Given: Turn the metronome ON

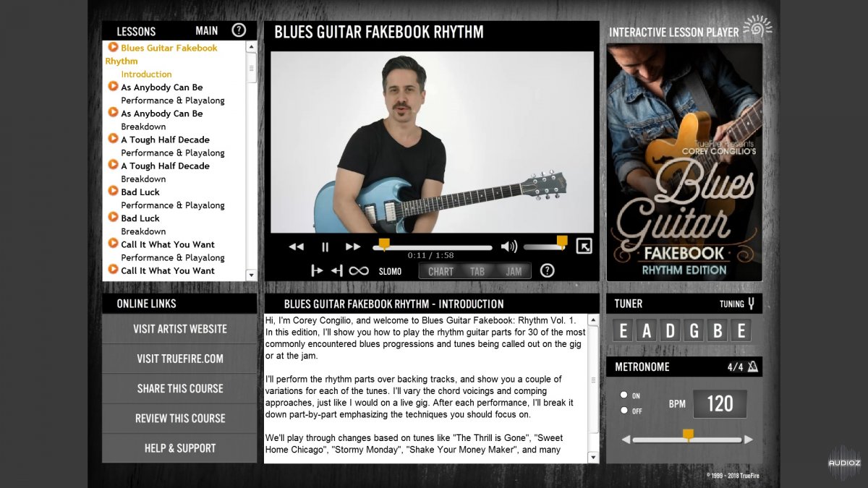Looking at the screenshot, I should click(624, 395).
